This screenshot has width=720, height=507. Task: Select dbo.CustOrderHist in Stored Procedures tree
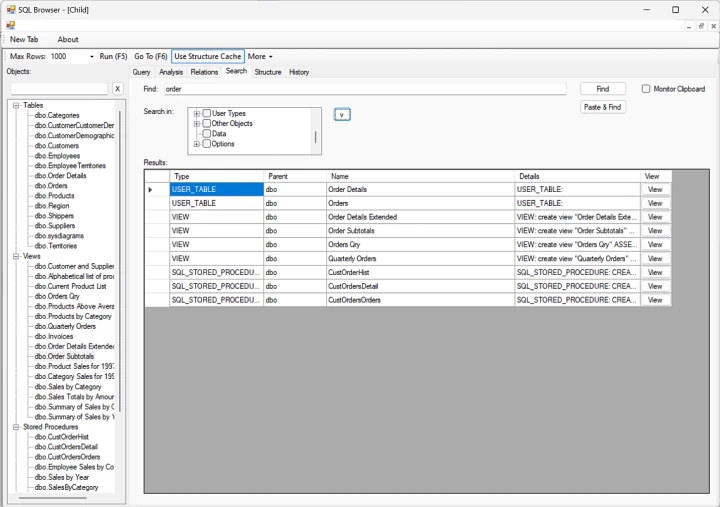[x=62, y=437]
